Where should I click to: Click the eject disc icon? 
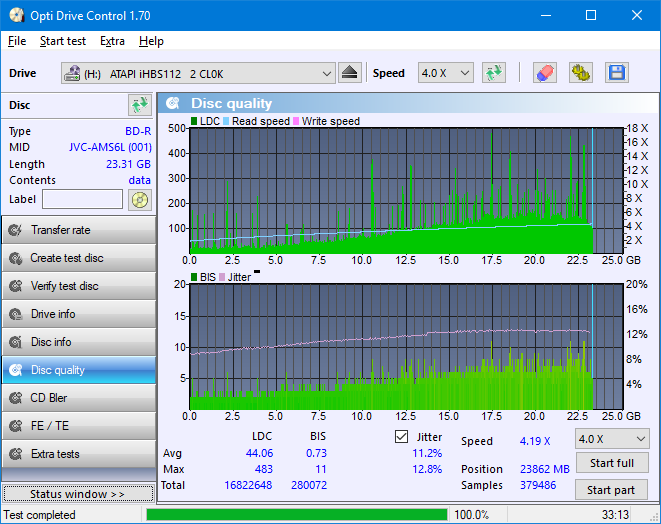coord(349,73)
